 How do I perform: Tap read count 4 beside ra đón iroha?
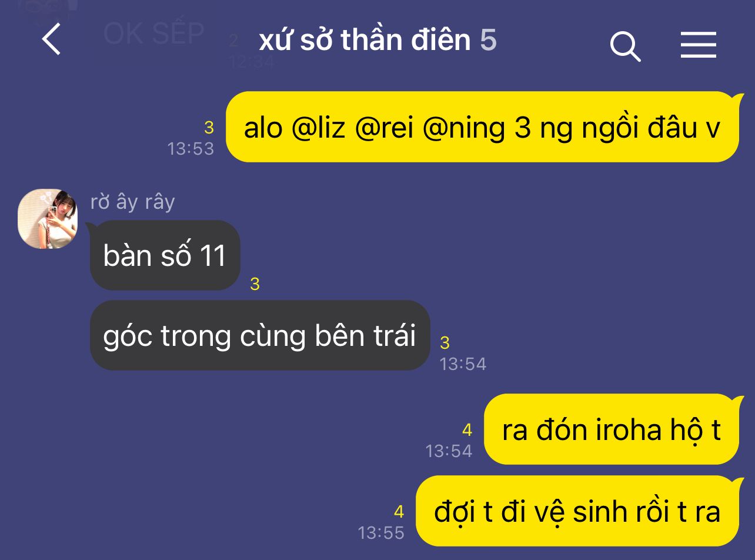pyautogui.click(x=467, y=431)
